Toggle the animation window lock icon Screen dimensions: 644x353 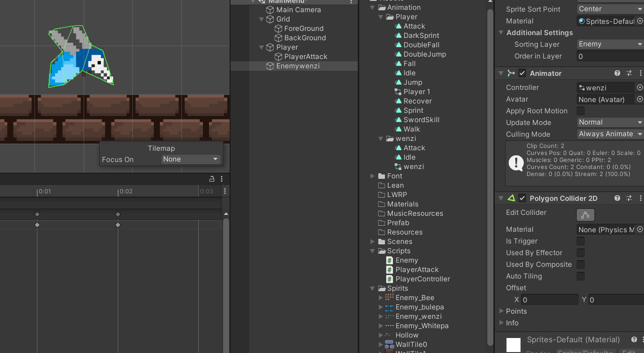tap(212, 179)
